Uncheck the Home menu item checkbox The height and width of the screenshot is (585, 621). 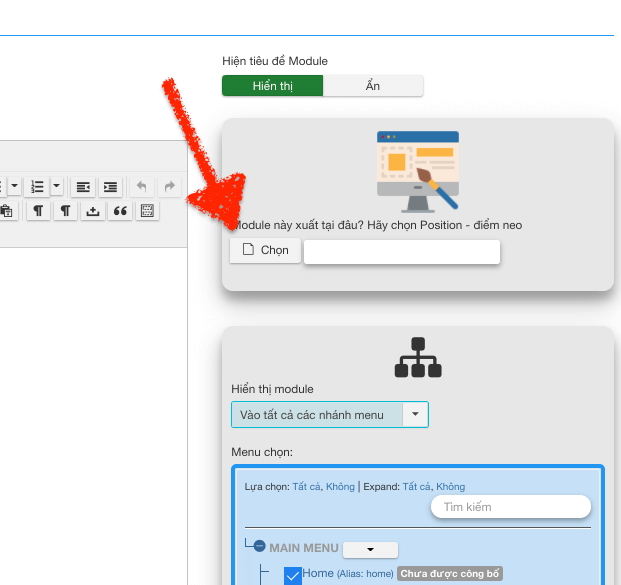293,576
